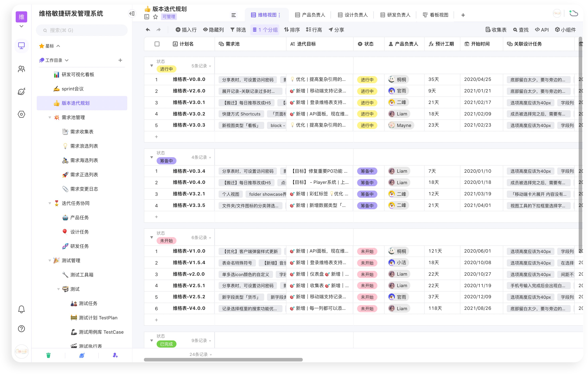Screen dimensions: 588x374
Task: Add a row under the 进行中 group
Action: coord(156,137)
